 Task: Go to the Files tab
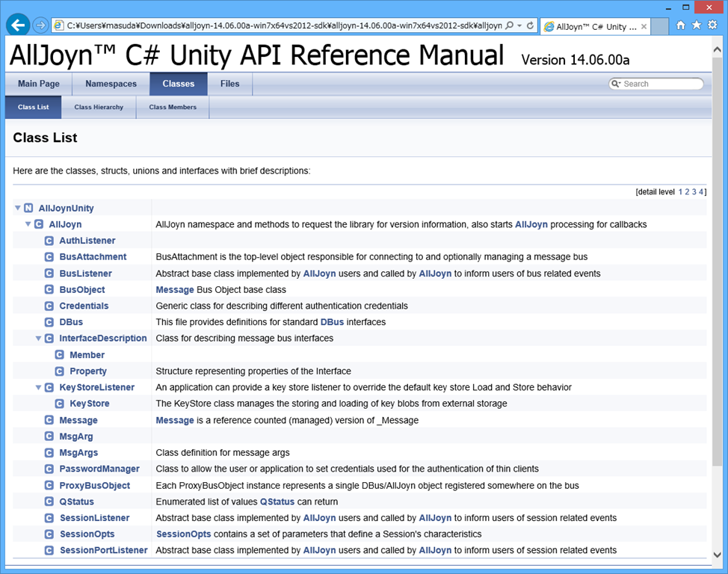[x=229, y=84]
